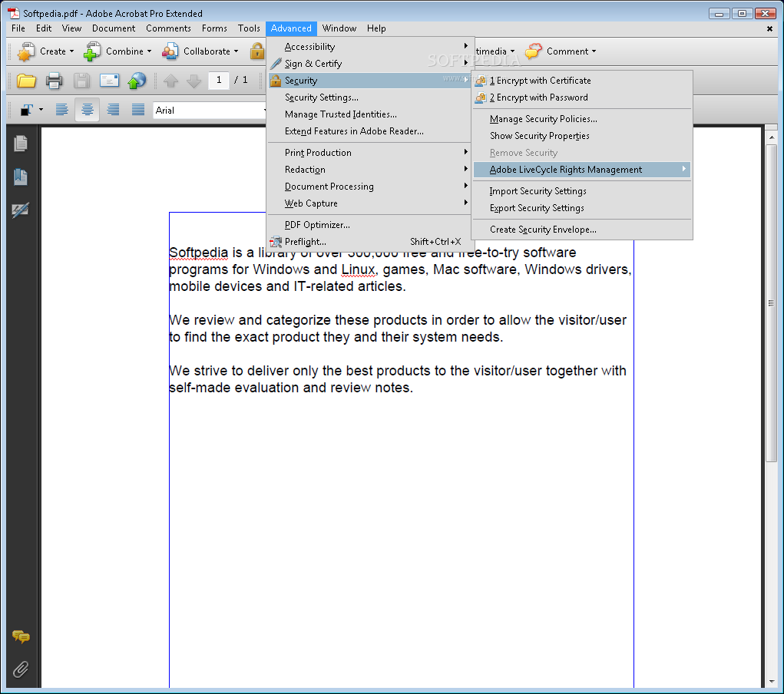Expand the Comment dropdown arrow
Screen dimensions: 784x694
click(594, 51)
